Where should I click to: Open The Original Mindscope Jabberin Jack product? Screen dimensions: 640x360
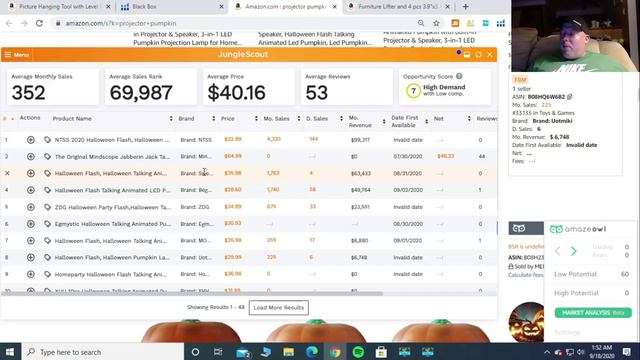(112, 157)
